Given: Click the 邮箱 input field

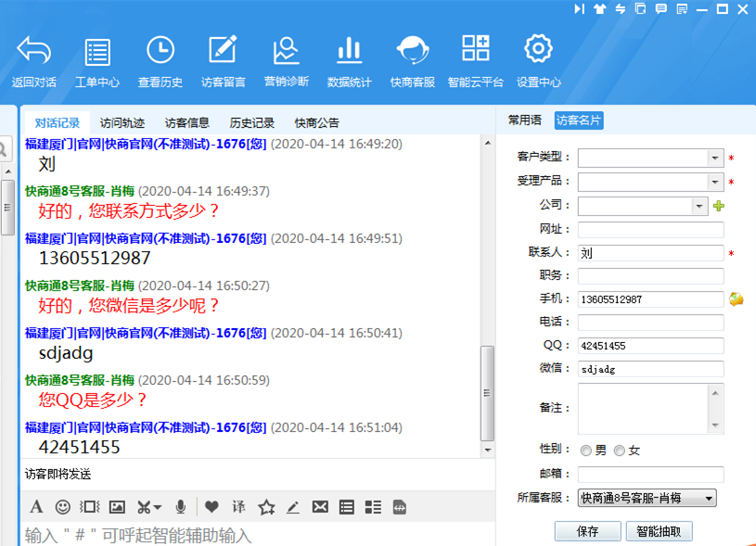Looking at the screenshot, I should (x=650, y=475).
